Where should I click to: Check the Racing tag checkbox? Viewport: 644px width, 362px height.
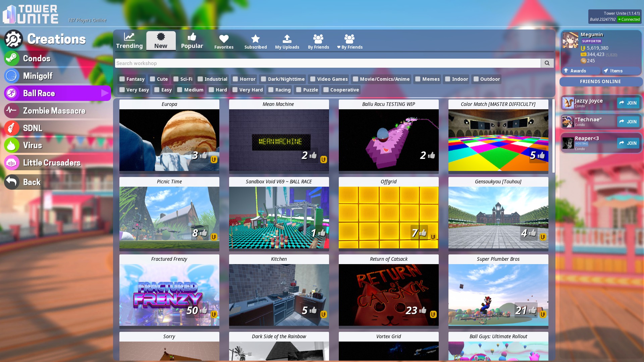(x=271, y=90)
